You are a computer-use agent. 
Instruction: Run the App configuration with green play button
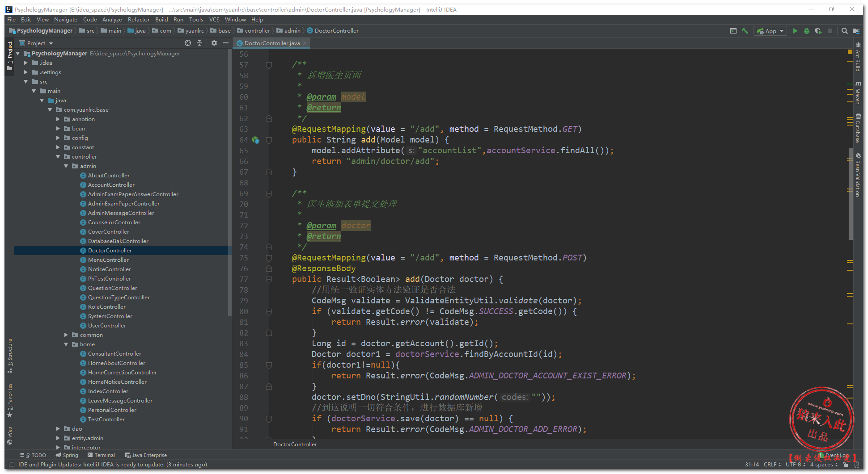(x=795, y=31)
